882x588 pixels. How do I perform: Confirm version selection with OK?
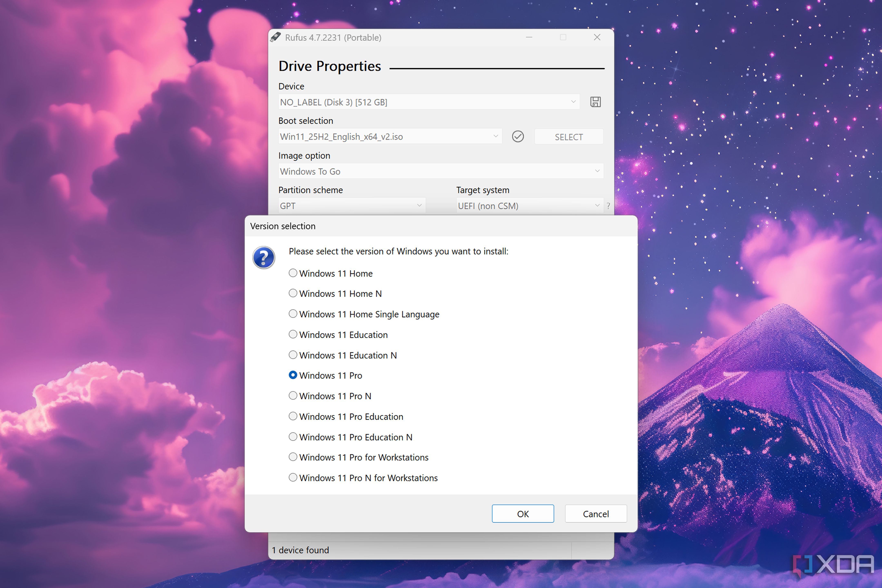pyautogui.click(x=523, y=514)
